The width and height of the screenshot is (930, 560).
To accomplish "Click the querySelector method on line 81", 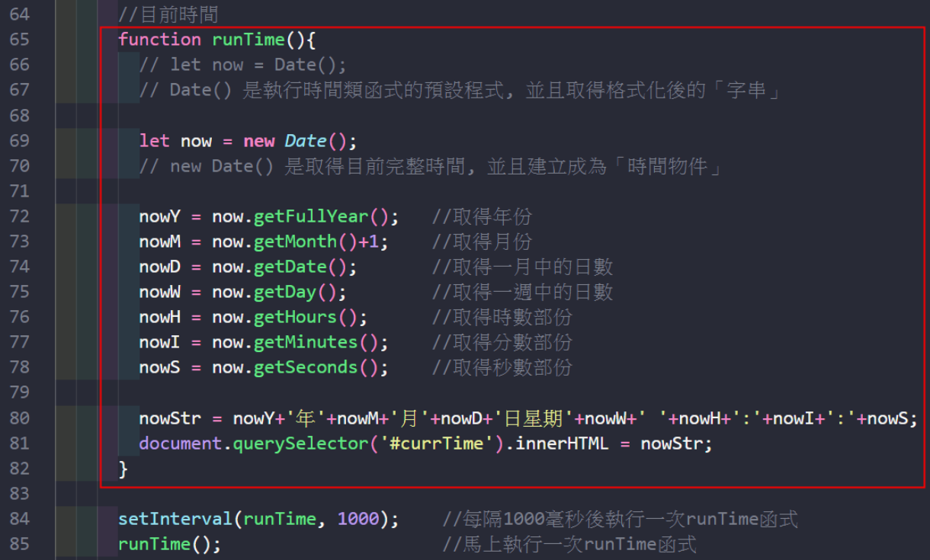I will coord(284,443).
